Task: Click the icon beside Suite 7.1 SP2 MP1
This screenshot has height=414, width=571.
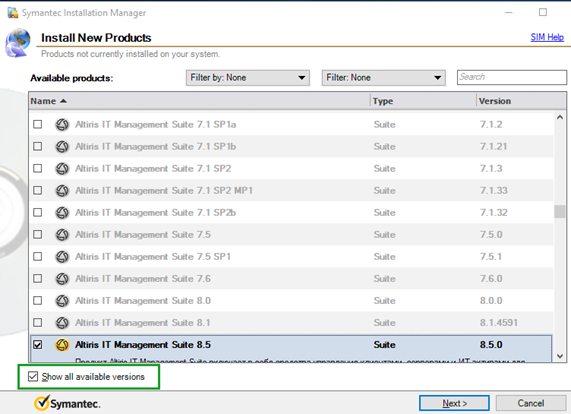Action: [62, 190]
